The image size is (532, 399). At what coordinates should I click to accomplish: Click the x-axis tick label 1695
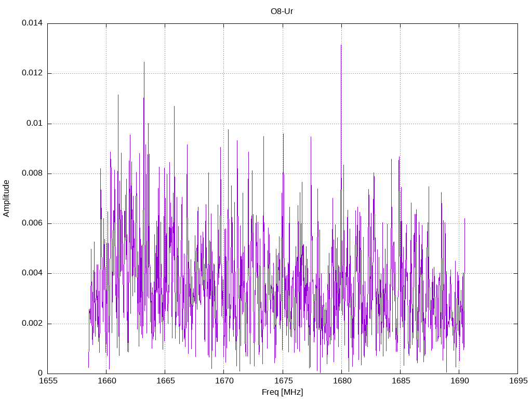tap(518, 381)
